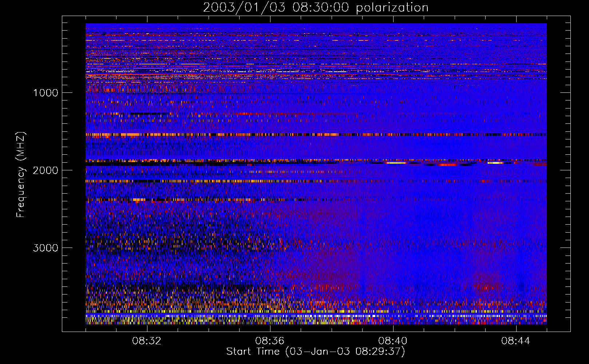Select the 1000 frequency axis label
This screenshot has width=589, height=364.
coord(46,93)
